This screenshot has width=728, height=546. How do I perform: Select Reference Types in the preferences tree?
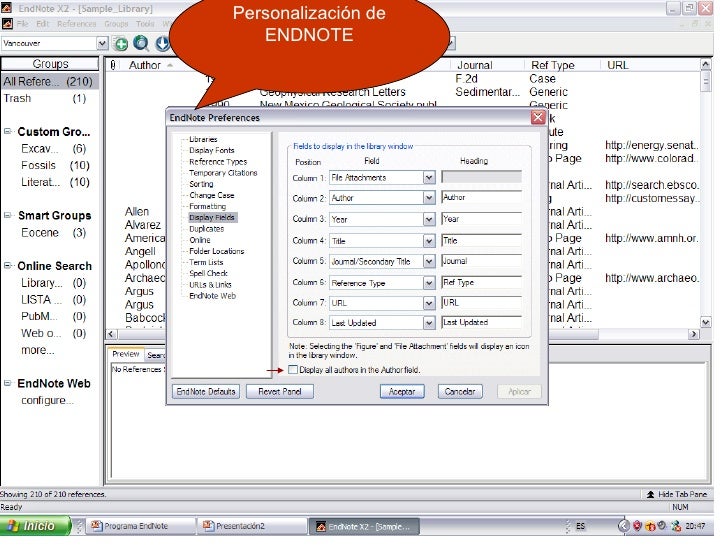tap(218, 162)
